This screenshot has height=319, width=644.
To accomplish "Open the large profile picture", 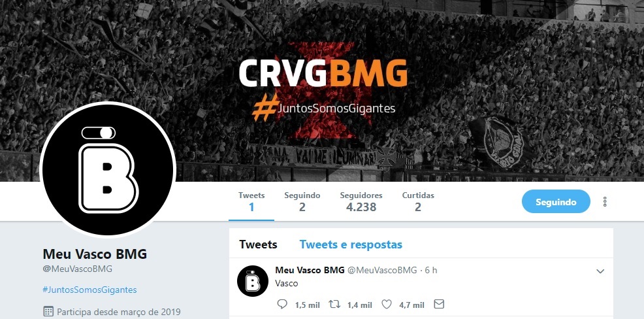I will pos(108,170).
